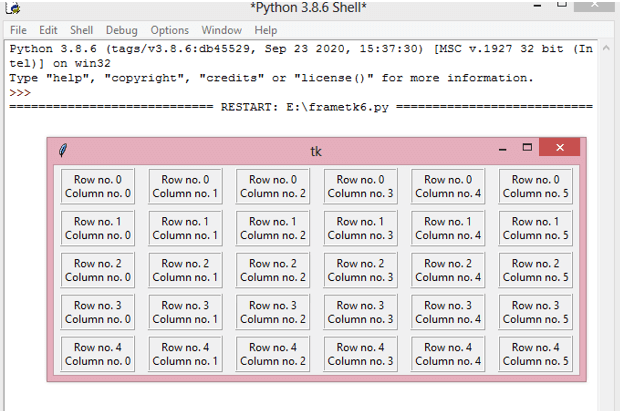The height and width of the screenshot is (411, 620).
Task: Click the Row no. 0 Column no. 1 button
Action: point(185,186)
